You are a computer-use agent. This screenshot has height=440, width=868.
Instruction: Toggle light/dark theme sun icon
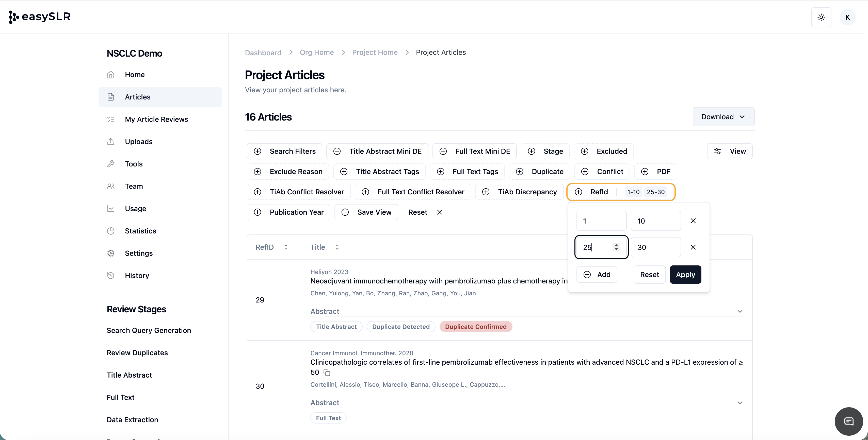821,17
